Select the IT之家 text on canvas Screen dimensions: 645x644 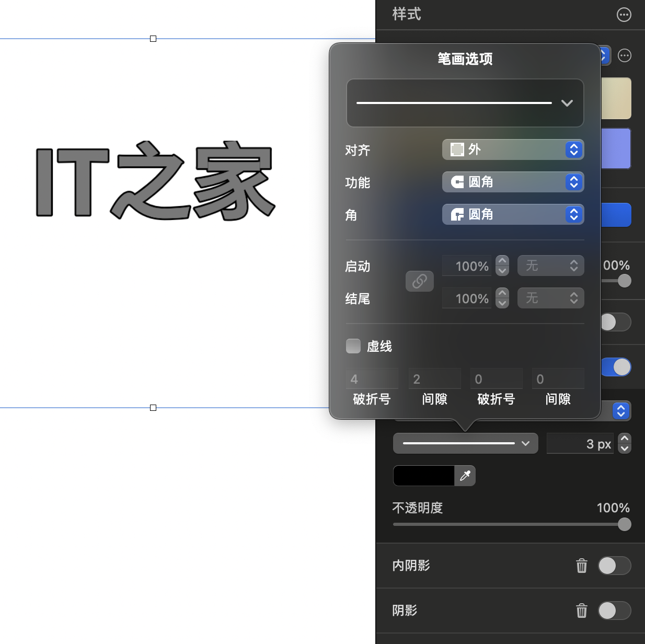pos(156,180)
